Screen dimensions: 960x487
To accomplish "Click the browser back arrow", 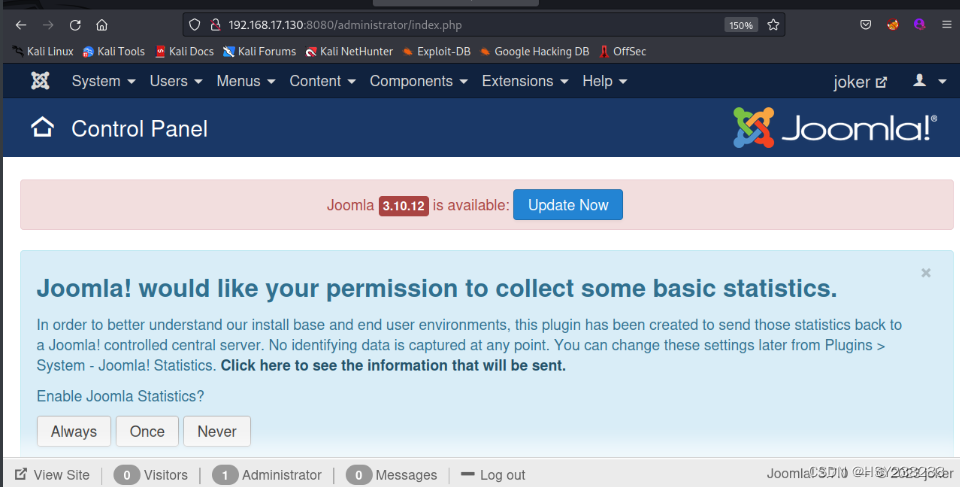I will click(21, 25).
